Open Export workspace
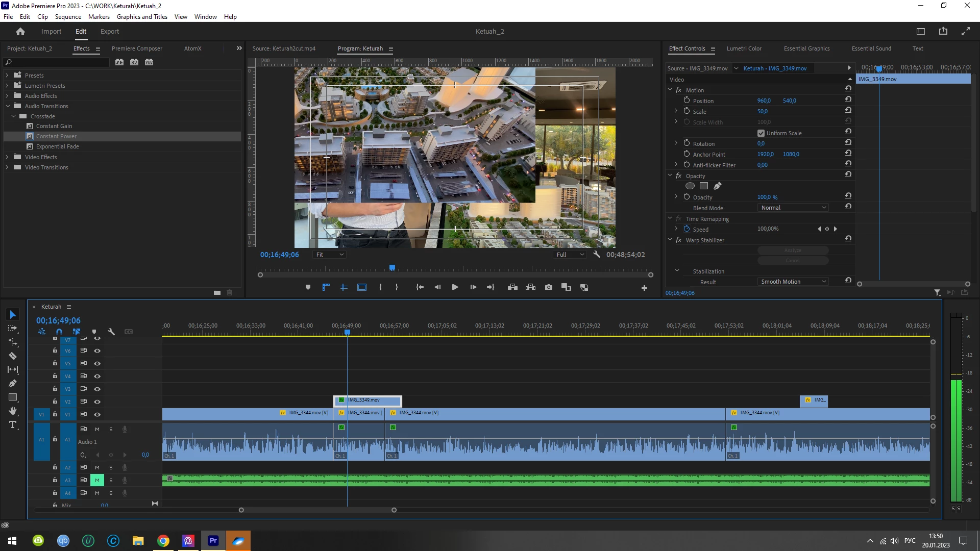 click(109, 32)
